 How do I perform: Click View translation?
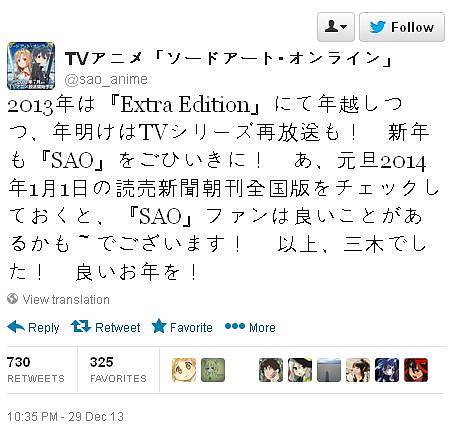click(66, 299)
